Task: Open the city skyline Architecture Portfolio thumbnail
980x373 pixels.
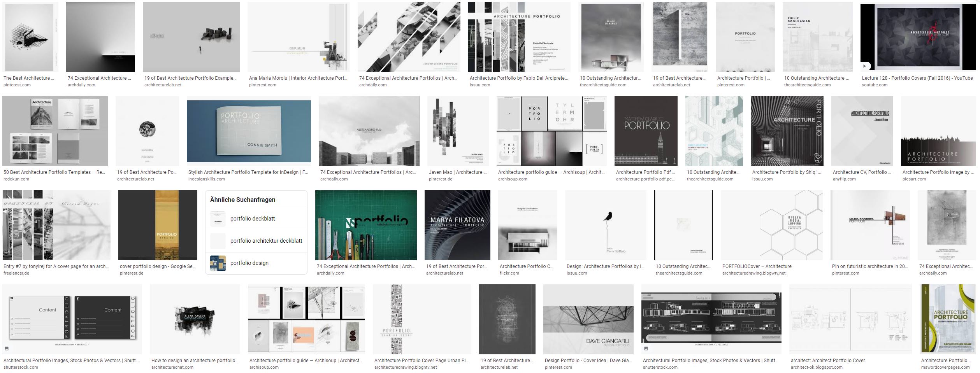Action: coord(939,131)
